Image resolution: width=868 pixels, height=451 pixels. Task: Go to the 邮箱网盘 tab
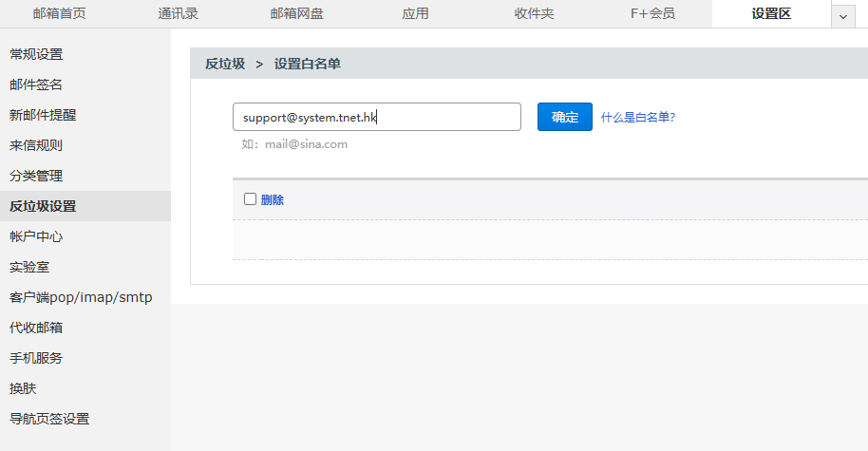coord(296,13)
